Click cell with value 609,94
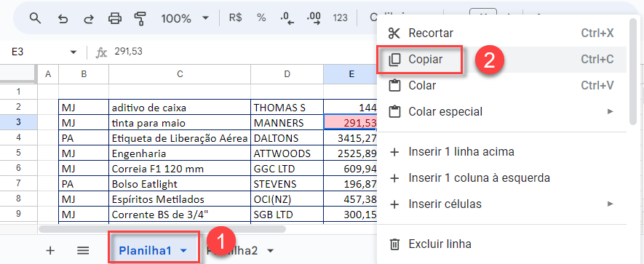Image resolution: width=644 pixels, height=264 pixels. 350,168
